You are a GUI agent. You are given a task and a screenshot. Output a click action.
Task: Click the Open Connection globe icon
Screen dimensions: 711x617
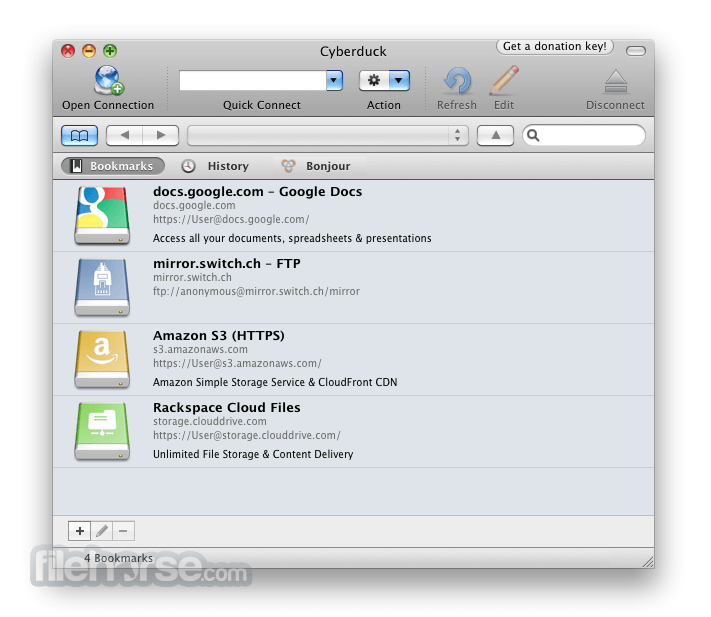click(x=109, y=80)
